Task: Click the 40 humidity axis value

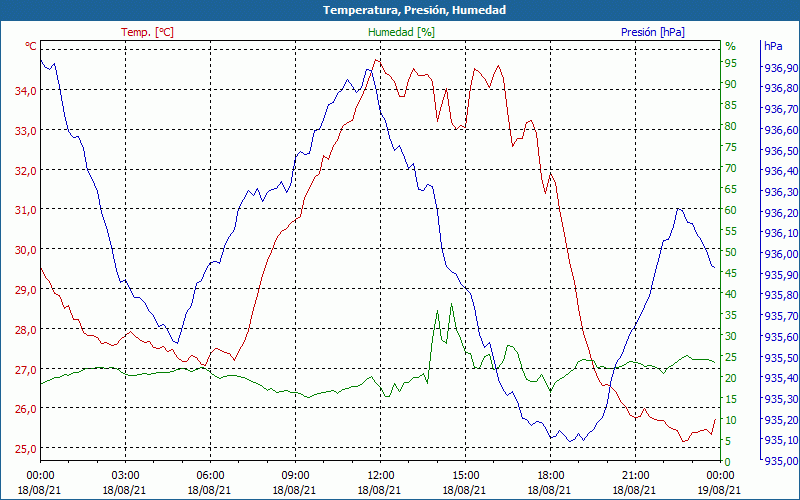Action: 731,294
